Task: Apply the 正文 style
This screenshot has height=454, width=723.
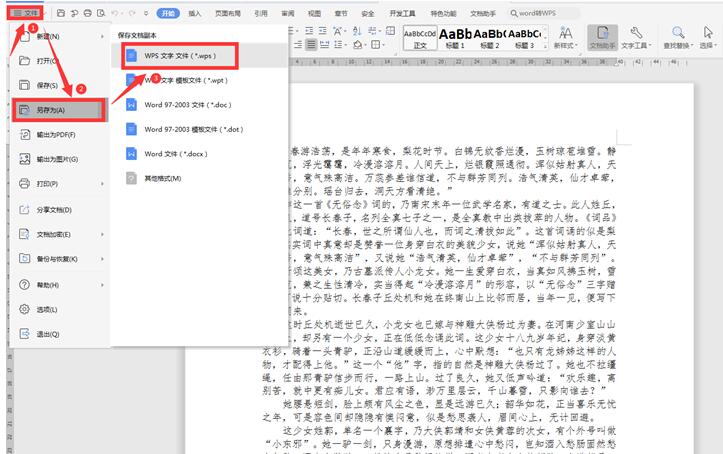Action: coord(420,38)
